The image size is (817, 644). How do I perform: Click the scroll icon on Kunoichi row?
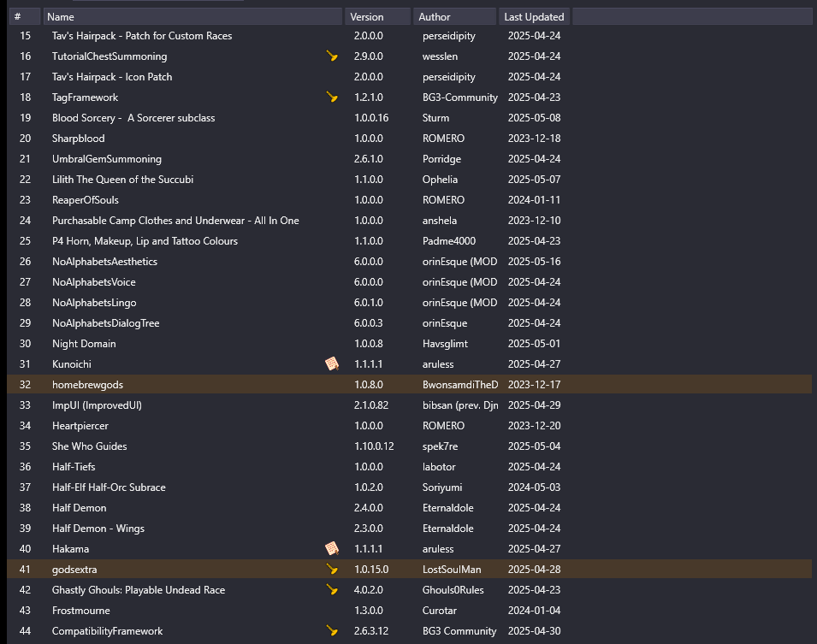click(332, 363)
